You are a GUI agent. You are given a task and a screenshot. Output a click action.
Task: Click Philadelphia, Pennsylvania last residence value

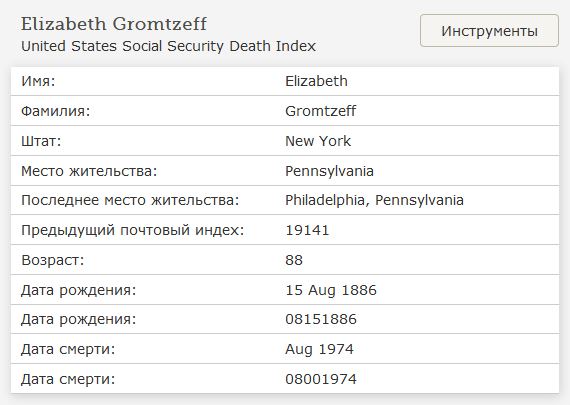coord(374,200)
